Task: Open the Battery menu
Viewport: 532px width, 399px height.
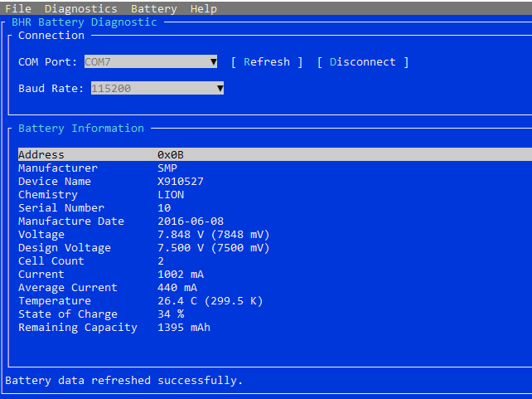Action: click(153, 9)
